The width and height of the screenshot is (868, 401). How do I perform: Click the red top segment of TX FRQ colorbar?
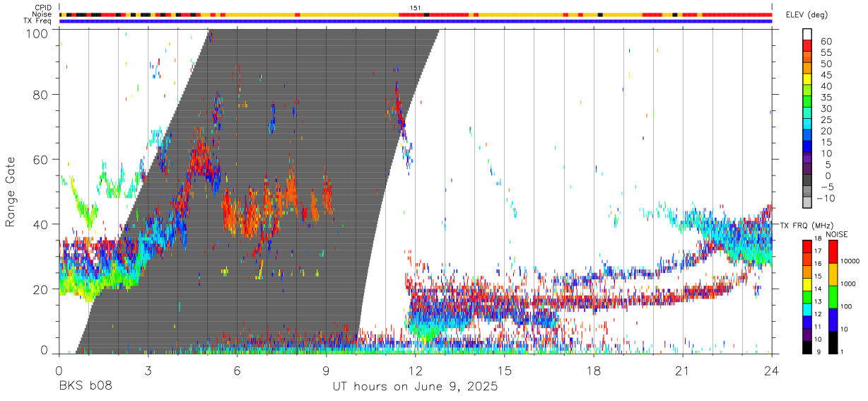pos(807,247)
